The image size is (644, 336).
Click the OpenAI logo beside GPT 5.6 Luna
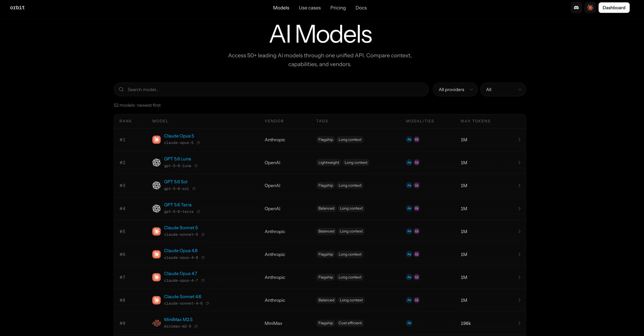pos(156,163)
